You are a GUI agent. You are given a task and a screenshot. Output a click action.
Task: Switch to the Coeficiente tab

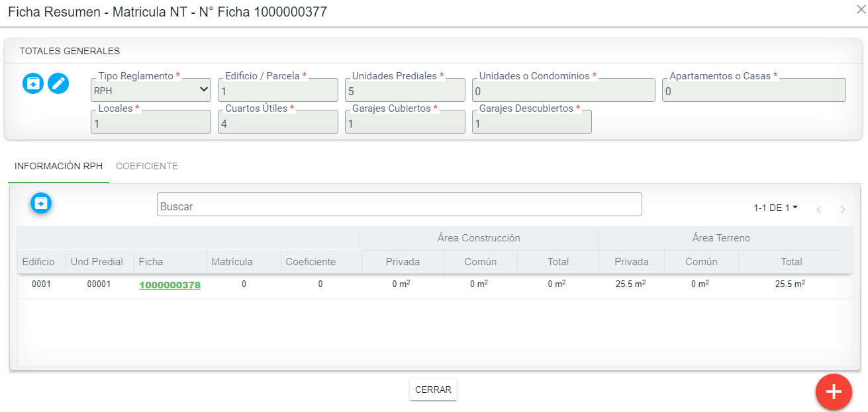[147, 167]
